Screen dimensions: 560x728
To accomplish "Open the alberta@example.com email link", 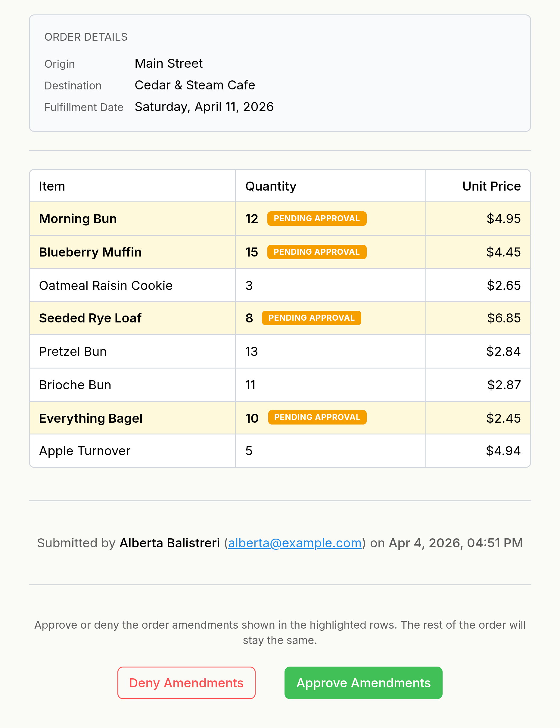I will (295, 543).
